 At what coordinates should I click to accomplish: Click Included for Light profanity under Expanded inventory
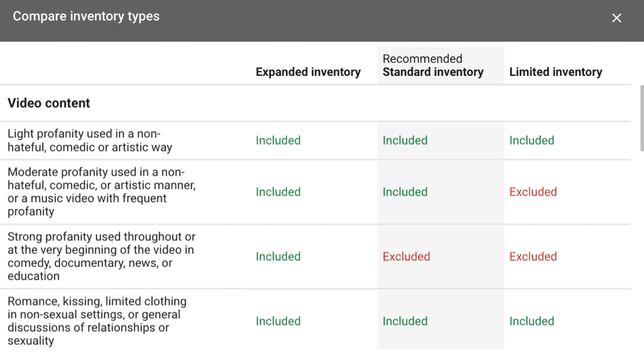[x=278, y=141]
